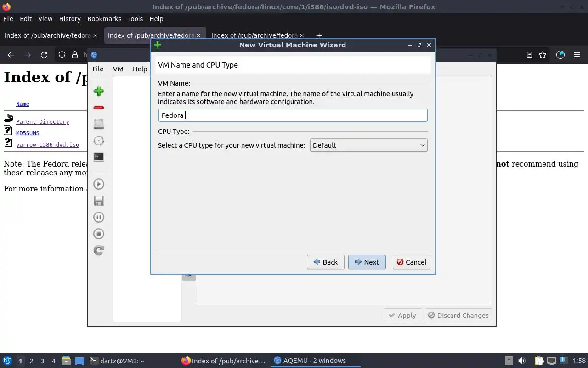
Task: Click show desktop icon on taskbar
Action: coord(79,361)
